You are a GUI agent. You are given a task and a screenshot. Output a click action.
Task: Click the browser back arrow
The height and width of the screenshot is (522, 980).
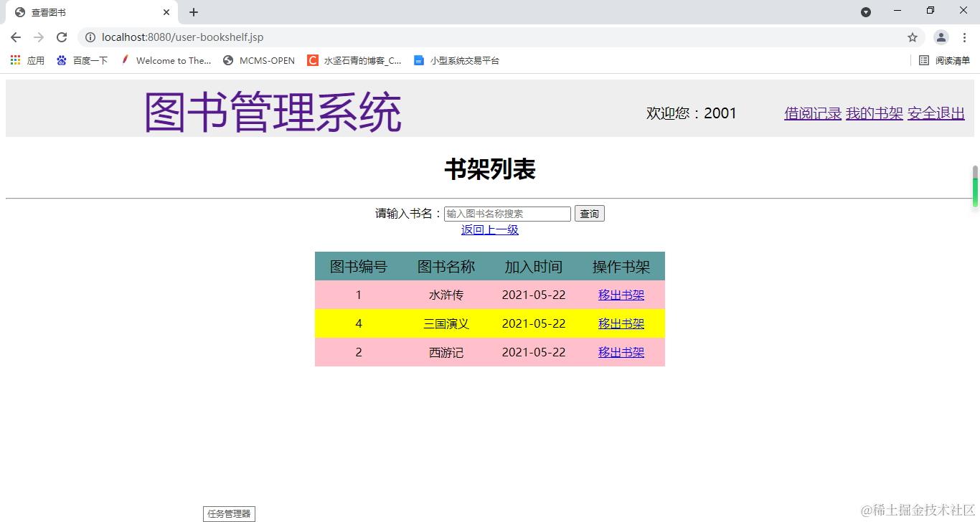(x=15, y=37)
